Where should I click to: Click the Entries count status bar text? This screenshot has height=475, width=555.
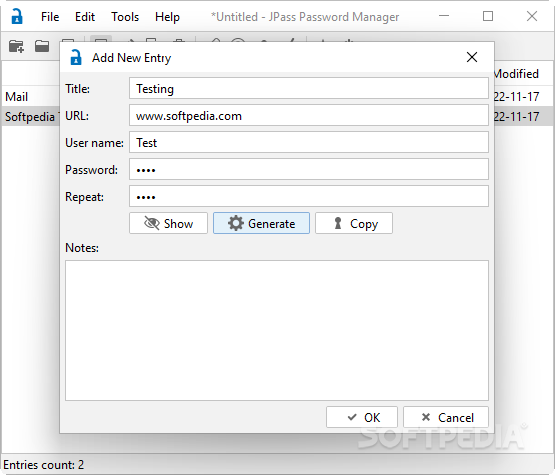pos(44,464)
